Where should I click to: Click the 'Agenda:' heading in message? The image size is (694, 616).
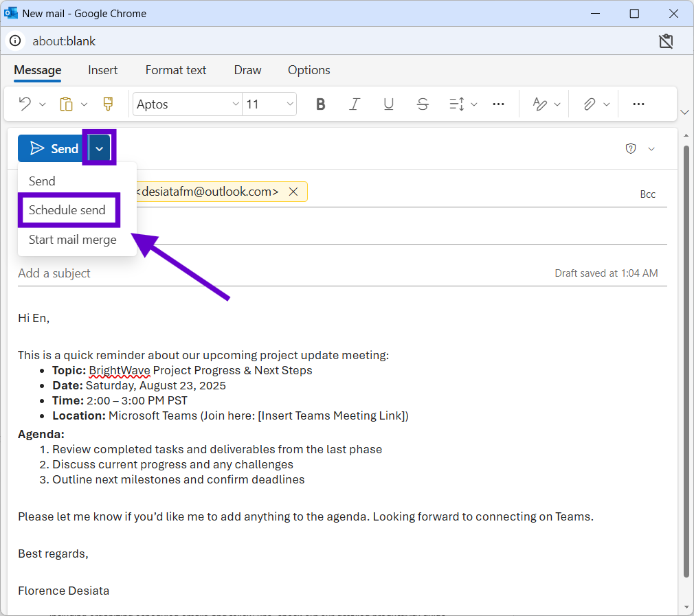coord(41,434)
